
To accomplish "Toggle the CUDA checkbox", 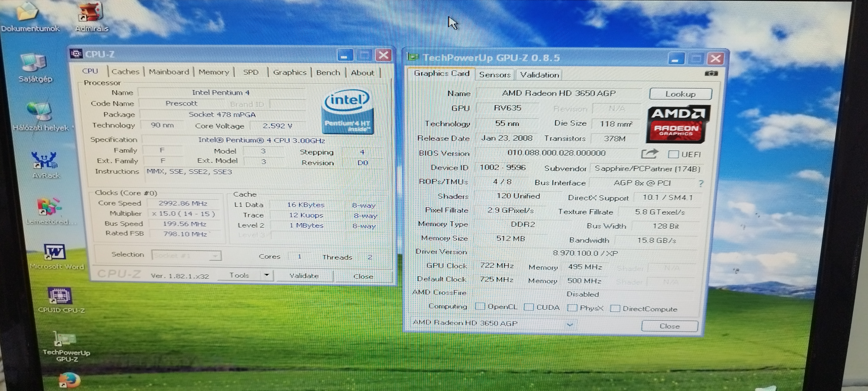I will pyautogui.click(x=529, y=307).
